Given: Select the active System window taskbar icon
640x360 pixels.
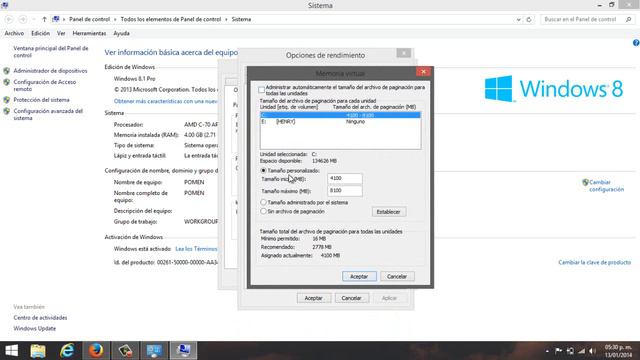Looking at the screenshot, I should tap(183, 351).
